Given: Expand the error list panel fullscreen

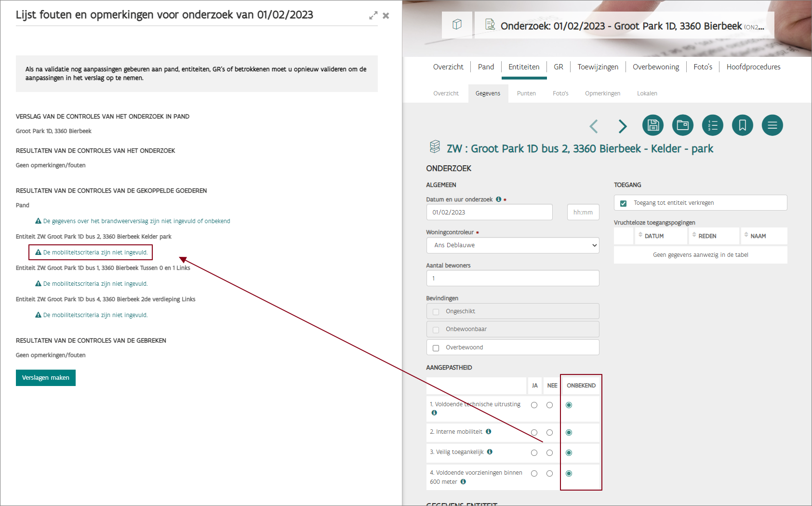Looking at the screenshot, I should point(373,16).
